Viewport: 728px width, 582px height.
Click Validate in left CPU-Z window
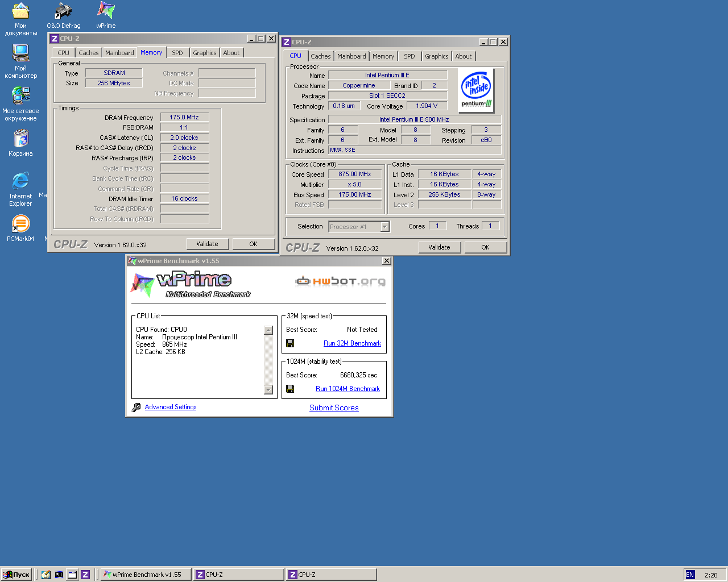click(208, 244)
